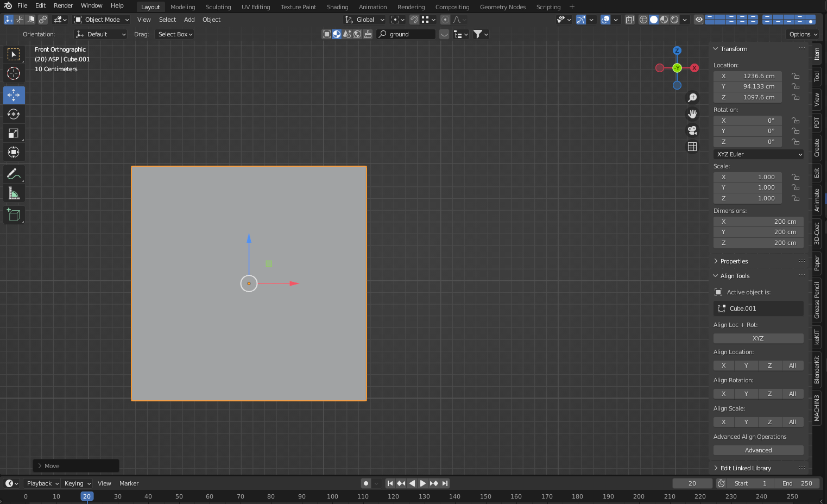Click the hand pan view icon
The image size is (827, 504).
click(x=692, y=114)
